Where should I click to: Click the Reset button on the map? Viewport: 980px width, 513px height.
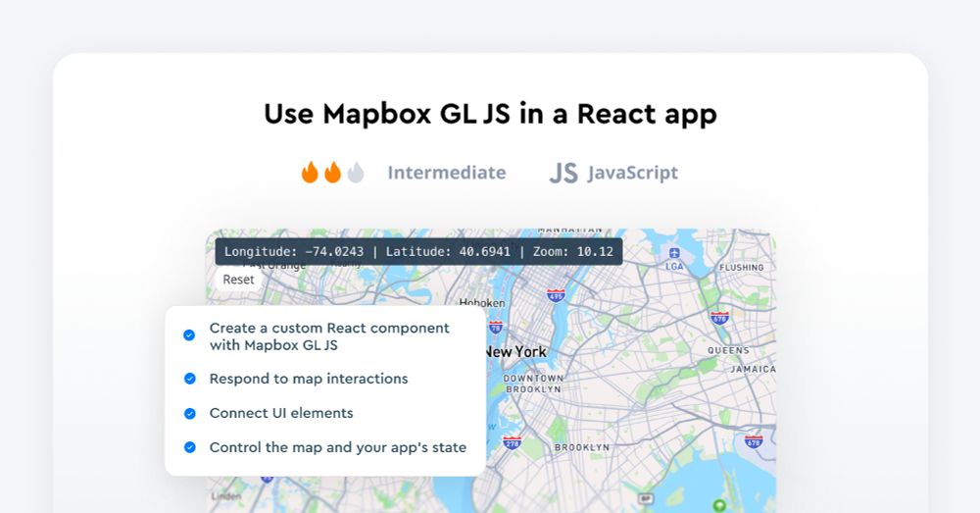(239, 280)
